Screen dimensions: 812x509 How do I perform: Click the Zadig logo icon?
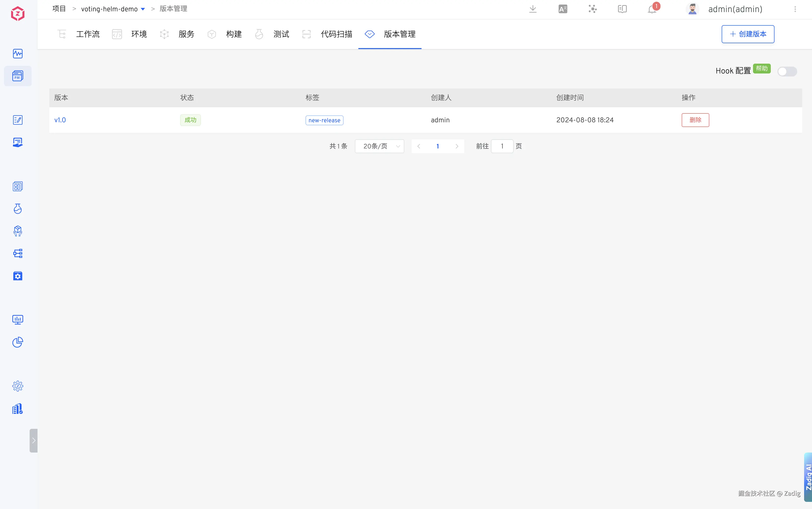tap(18, 14)
